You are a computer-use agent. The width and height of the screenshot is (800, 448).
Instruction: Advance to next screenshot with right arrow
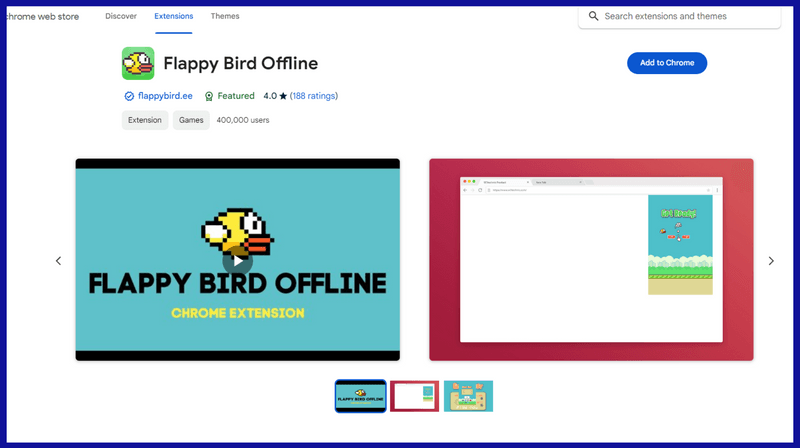point(771,261)
